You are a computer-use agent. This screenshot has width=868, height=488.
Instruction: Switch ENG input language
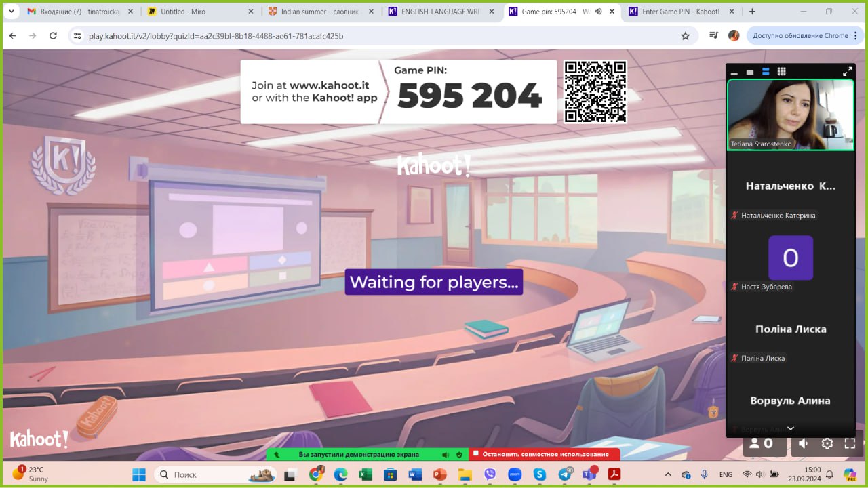click(726, 474)
